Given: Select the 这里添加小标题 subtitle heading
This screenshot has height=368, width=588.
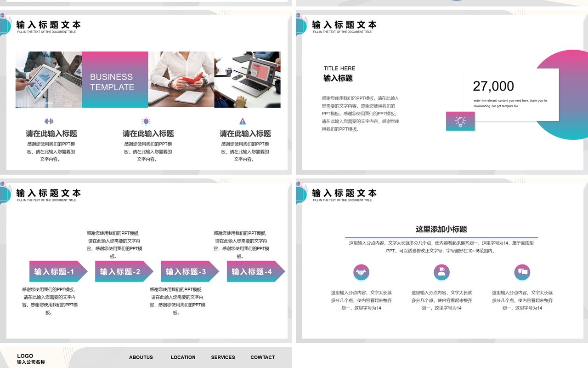Looking at the screenshot, I should click(x=441, y=229).
